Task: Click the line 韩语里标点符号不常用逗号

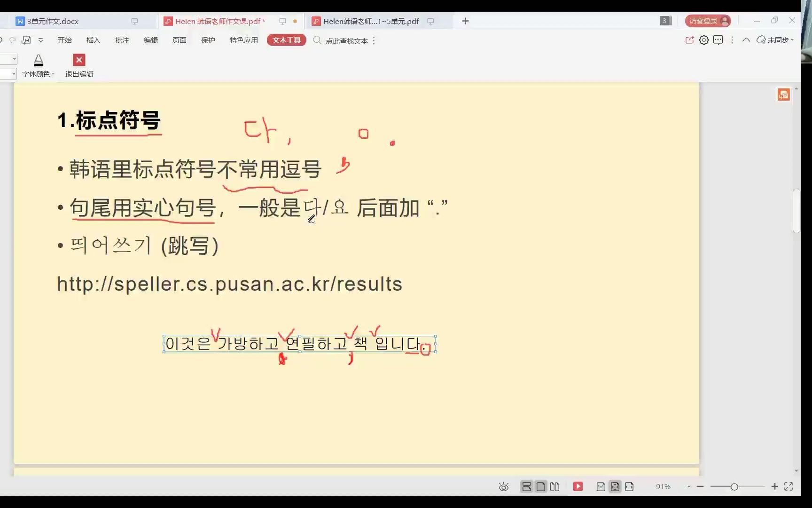Action: 195,169
